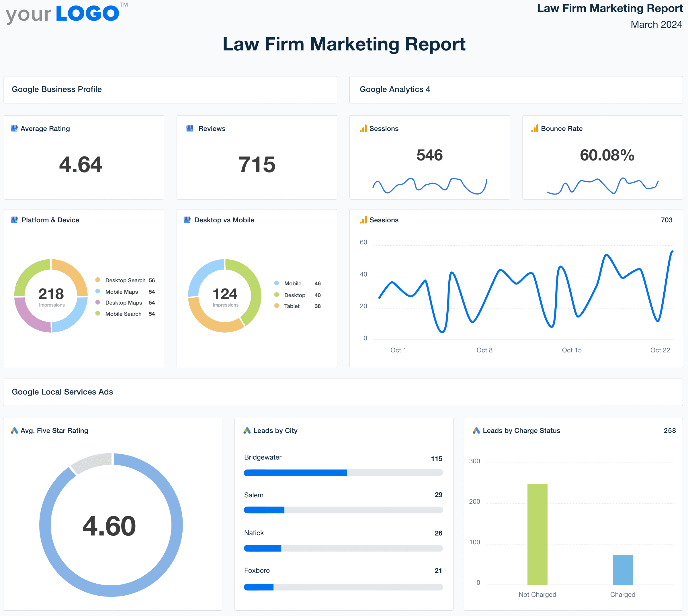Toggle the Mobile legend dot in Desktop vs Mobile
Screen dimensions: 688x616
click(x=277, y=283)
